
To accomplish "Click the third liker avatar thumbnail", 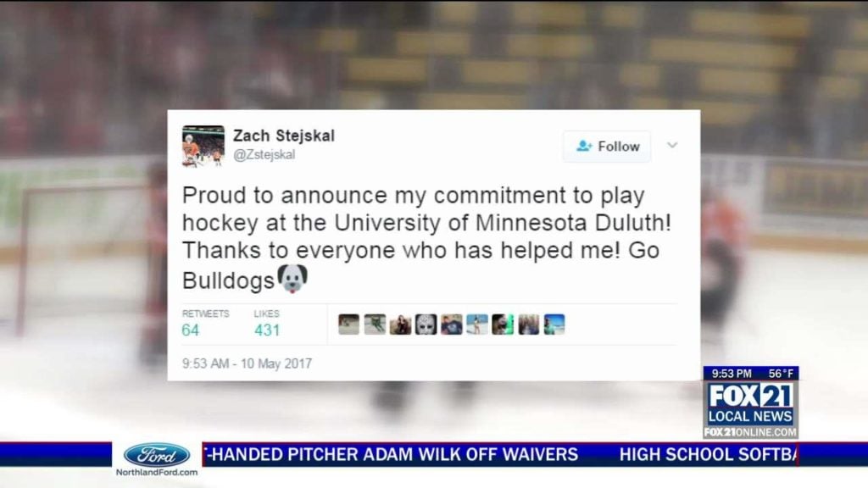I will (x=400, y=324).
